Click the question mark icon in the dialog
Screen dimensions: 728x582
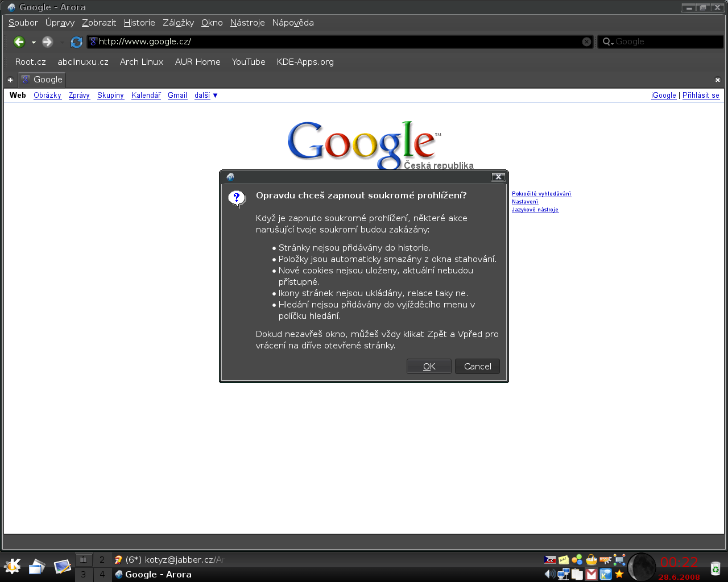pos(237,199)
